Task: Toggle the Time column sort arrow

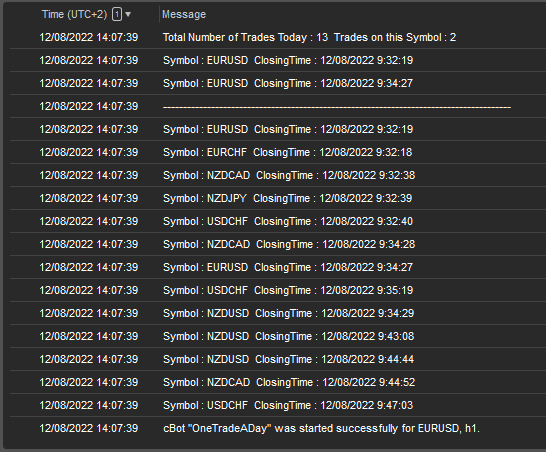Action: [128, 14]
